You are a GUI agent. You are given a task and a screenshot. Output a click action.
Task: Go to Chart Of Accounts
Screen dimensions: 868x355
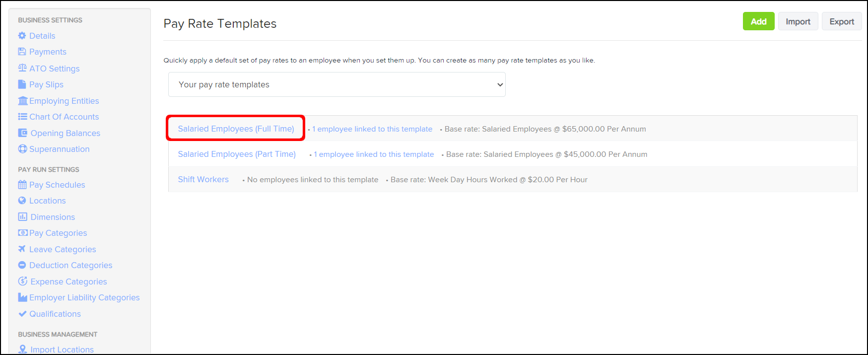click(x=64, y=117)
